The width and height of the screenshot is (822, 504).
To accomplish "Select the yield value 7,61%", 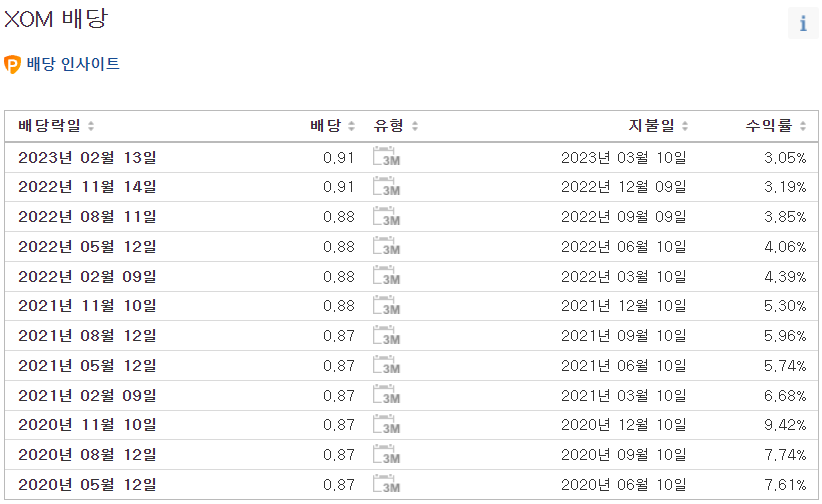I will pyautogui.click(x=785, y=485).
